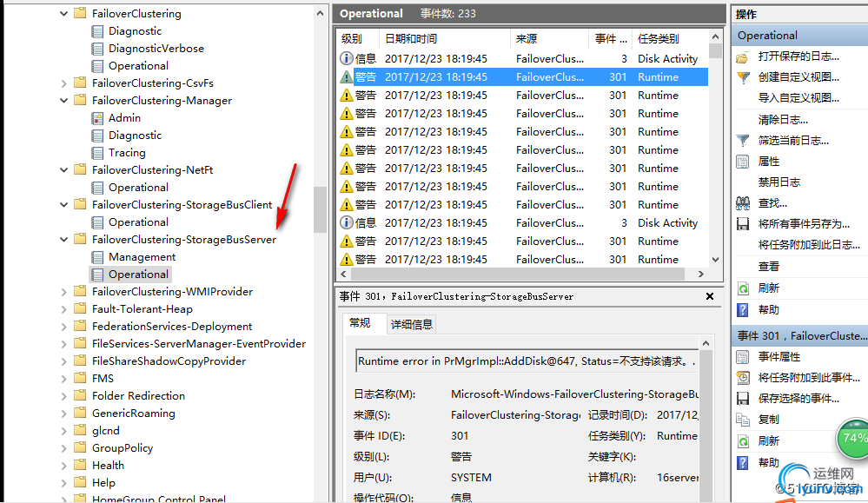Sort events by the 级别 column header
The image size is (868, 503).
358,39
